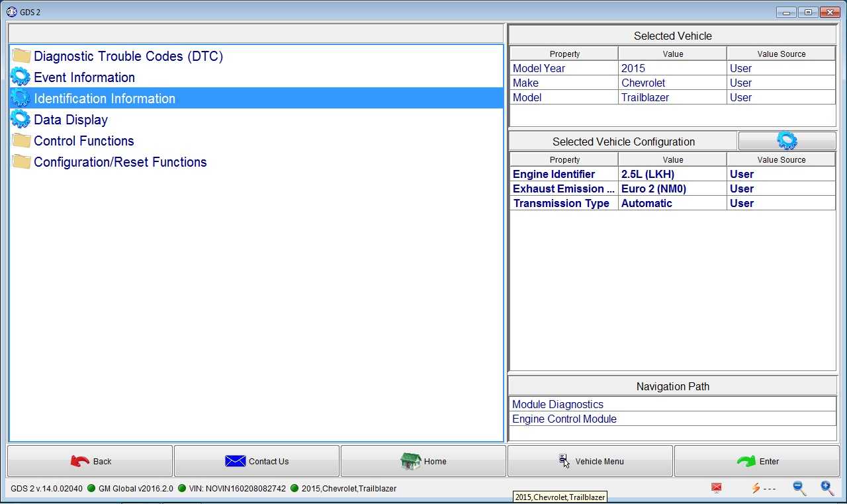Click the zoom out magnifier icon
Viewport: 847px width, 504px height.
(x=799, y=488)
